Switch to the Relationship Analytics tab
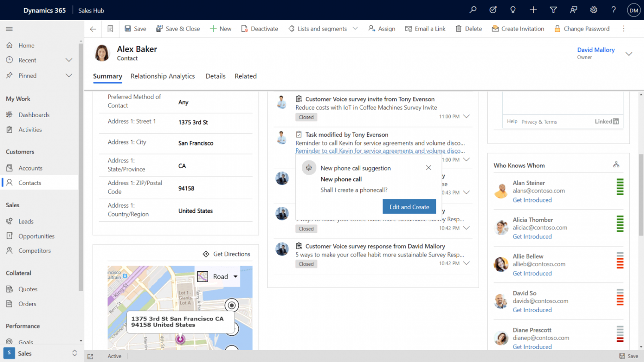 [x=163, y=76]
